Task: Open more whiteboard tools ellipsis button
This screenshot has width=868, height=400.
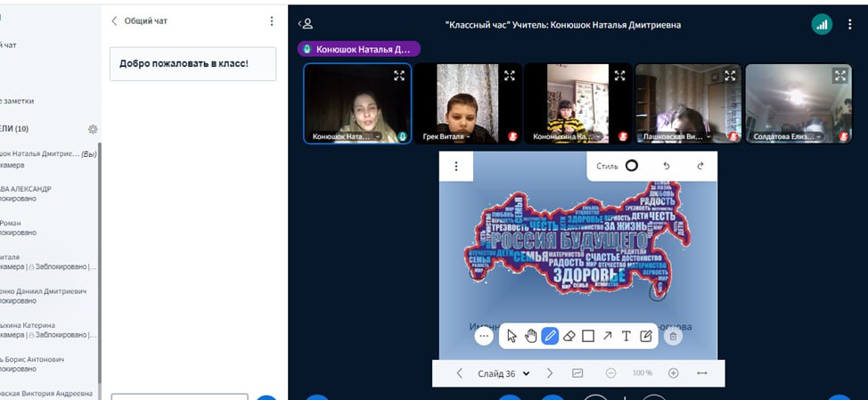Action: tap(484, 336)
